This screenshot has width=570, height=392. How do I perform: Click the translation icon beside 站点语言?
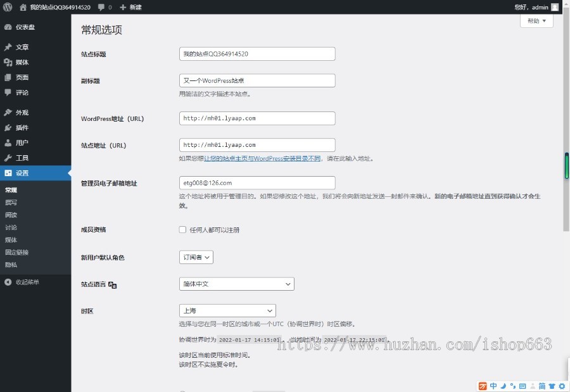112,285
